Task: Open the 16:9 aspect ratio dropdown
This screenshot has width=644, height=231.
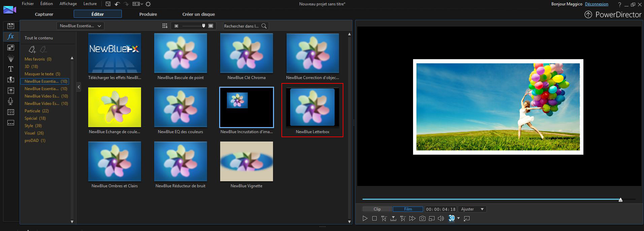Action: [x=137, y=4]
